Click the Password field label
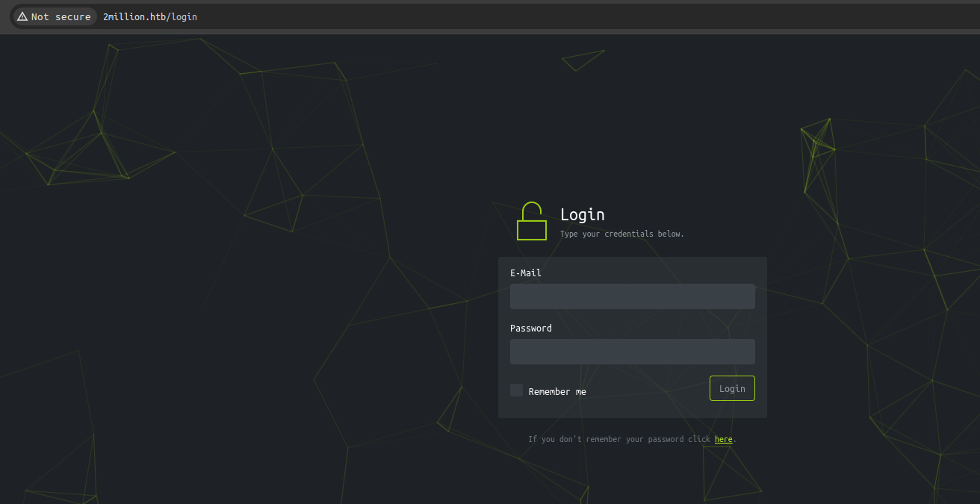 [x=531, y=329]
